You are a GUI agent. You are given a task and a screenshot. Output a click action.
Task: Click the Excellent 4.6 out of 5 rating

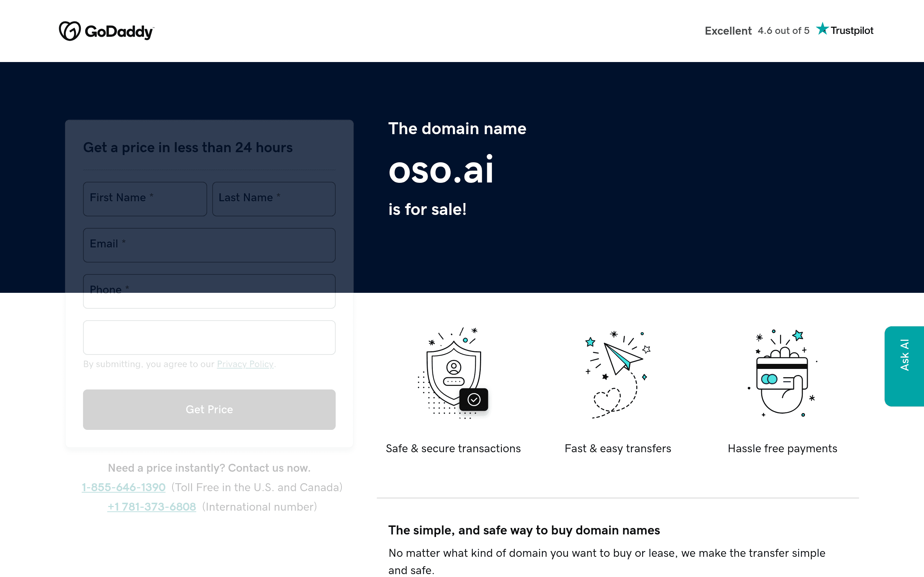757,31
